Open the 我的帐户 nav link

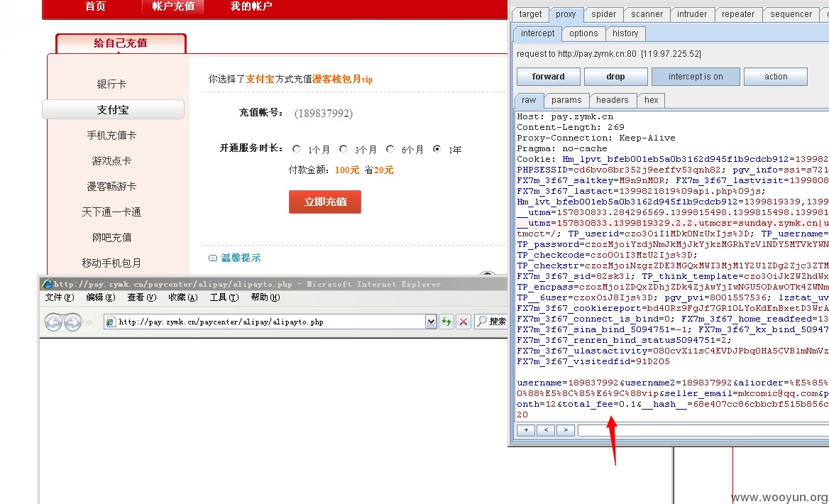[x=251, y=6]
